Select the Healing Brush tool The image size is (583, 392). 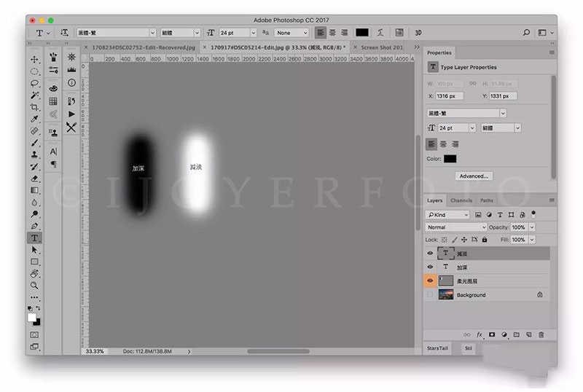point(34,131)
